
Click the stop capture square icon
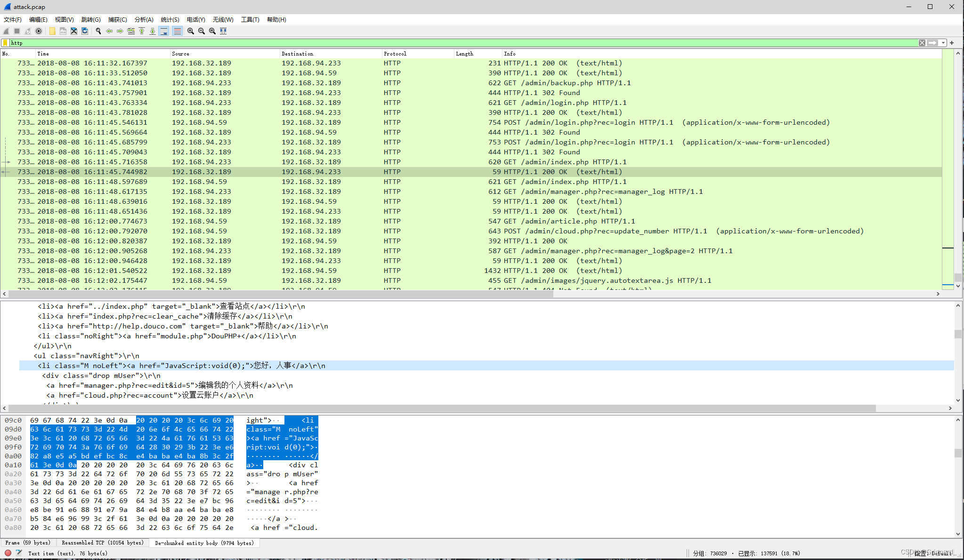tap(17, 31)
